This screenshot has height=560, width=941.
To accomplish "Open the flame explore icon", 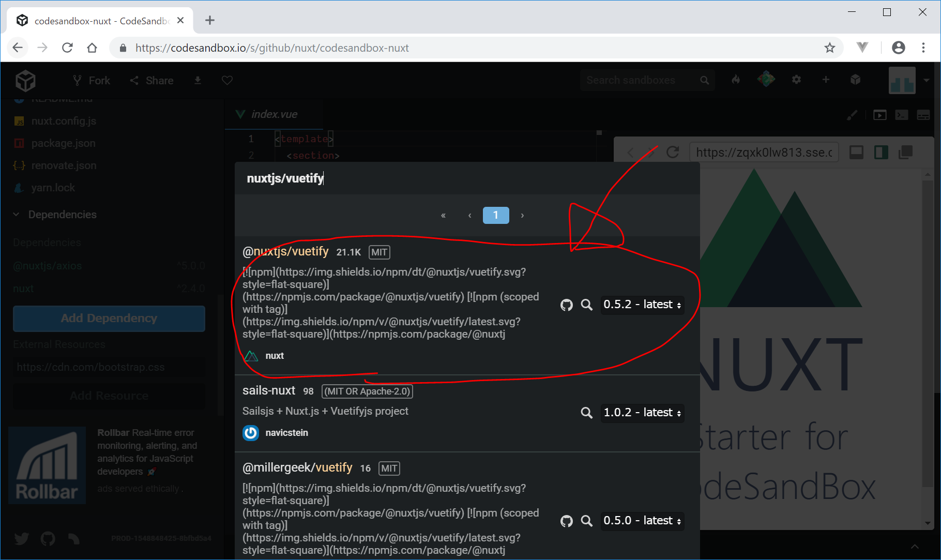I will [x=736, y=80].
